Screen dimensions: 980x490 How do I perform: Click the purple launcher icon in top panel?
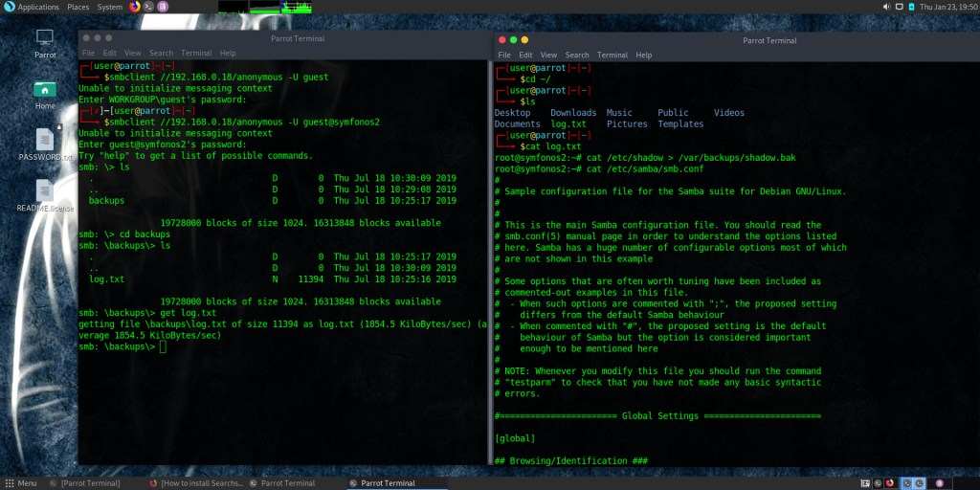(164, 7)
